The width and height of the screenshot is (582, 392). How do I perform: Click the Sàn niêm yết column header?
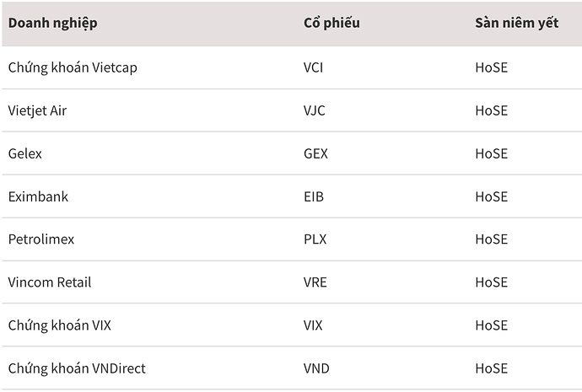(x=516, y=23)
